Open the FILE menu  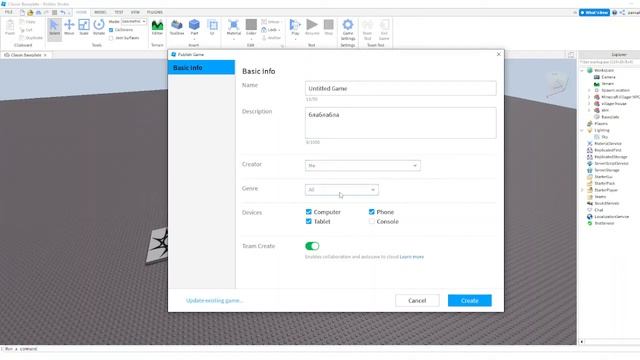(9, 12)
